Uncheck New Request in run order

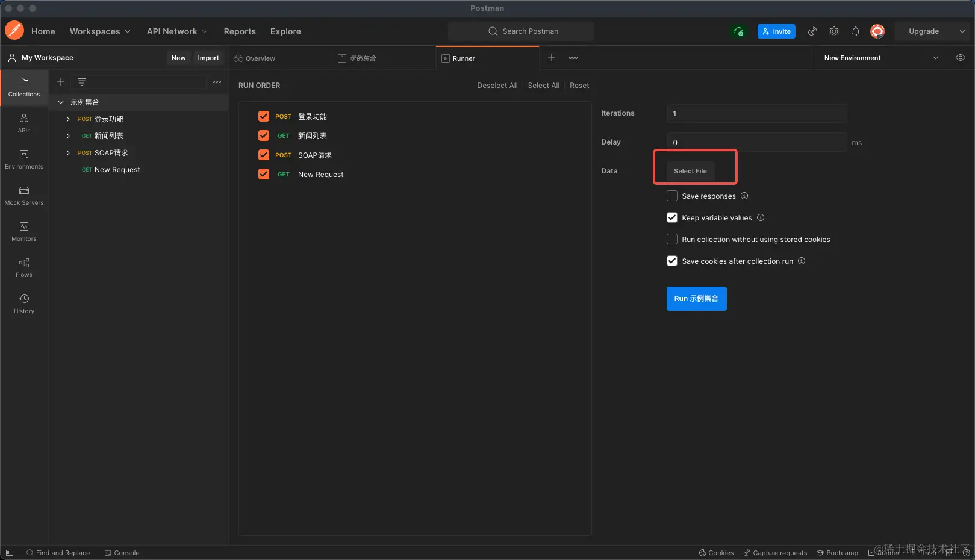[x=264, y=174]
